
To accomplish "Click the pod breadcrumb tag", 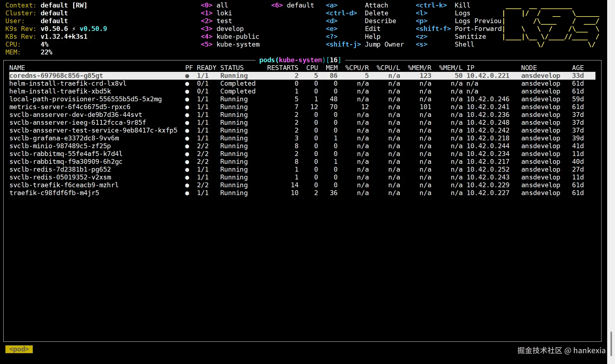I will click(x=19, y=349).
